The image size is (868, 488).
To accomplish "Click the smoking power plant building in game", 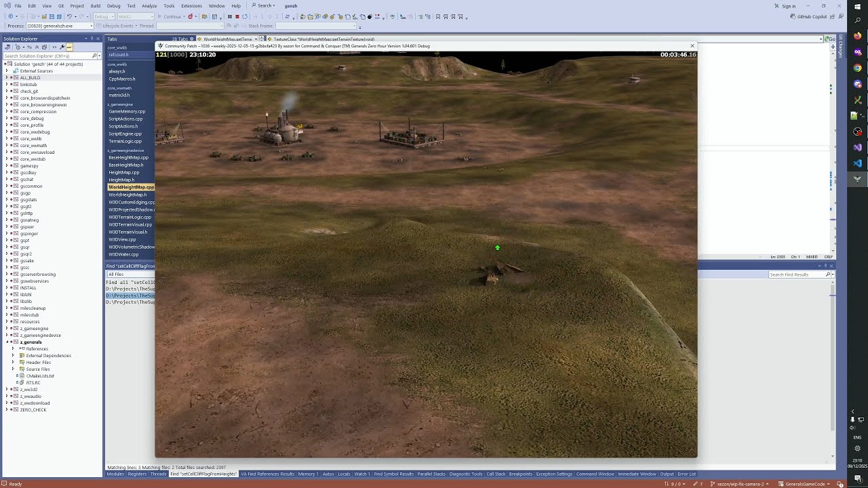I will tap(281, 129).
